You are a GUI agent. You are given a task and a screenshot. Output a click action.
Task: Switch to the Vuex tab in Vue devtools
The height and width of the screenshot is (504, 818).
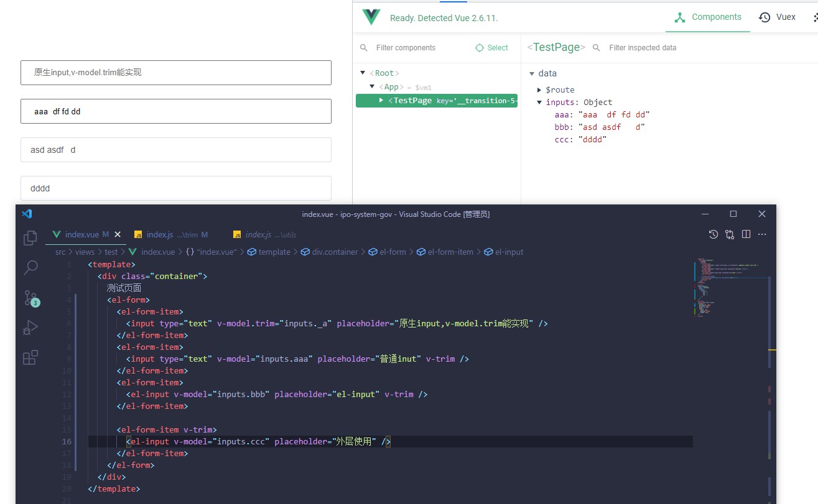[777, 17]
